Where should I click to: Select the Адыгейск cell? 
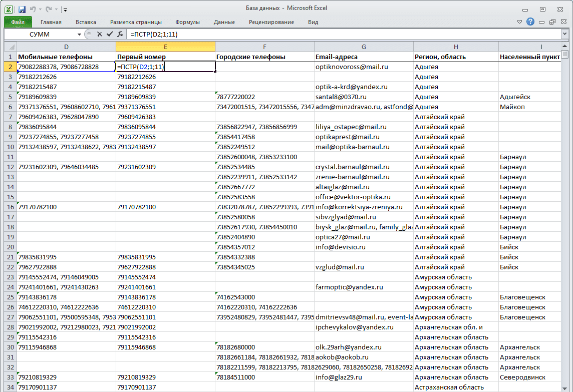tap(529, 97)
